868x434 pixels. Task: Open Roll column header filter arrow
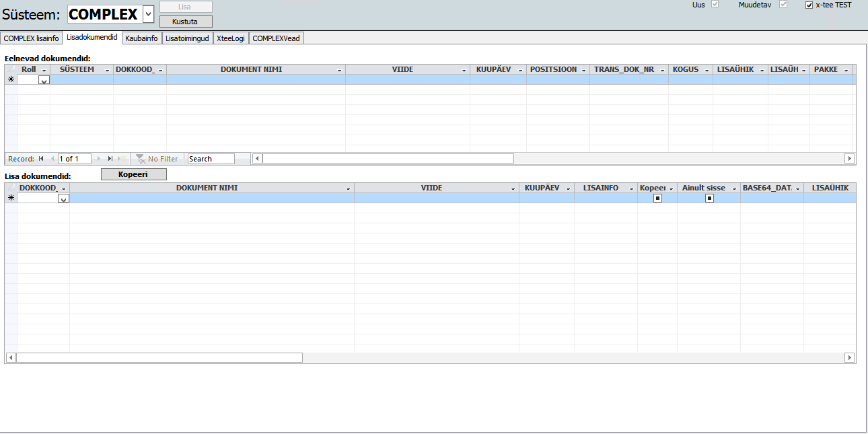coord(44,70)
